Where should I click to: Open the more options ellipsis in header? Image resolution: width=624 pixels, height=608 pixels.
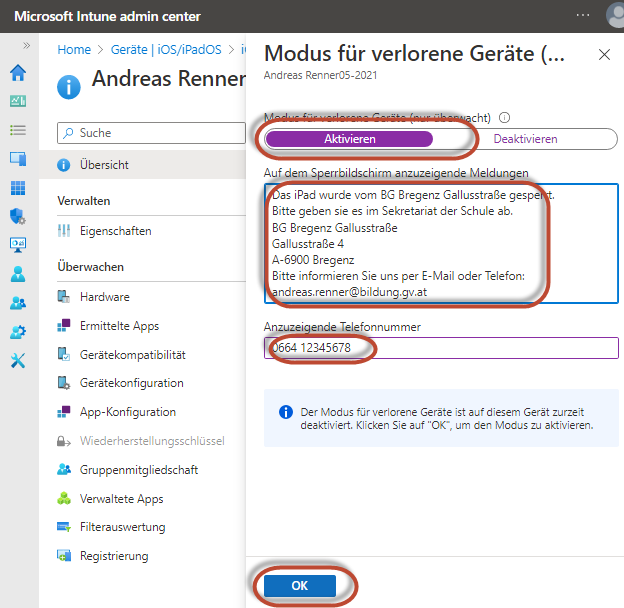click(583, 16)
